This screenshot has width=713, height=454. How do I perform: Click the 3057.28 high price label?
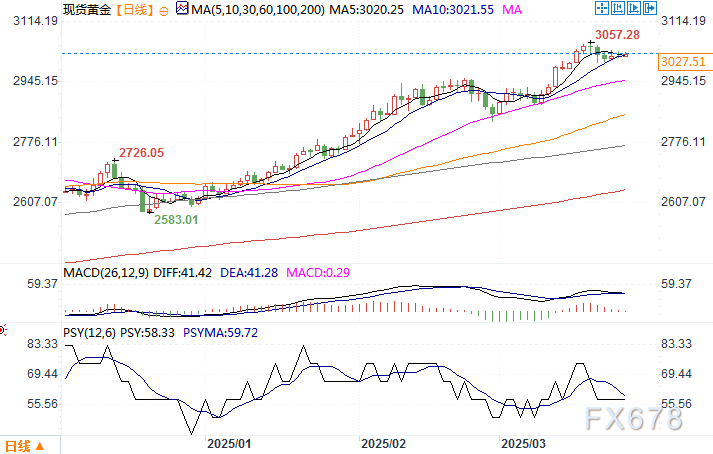pyautogui.click(x=617, y=35)
